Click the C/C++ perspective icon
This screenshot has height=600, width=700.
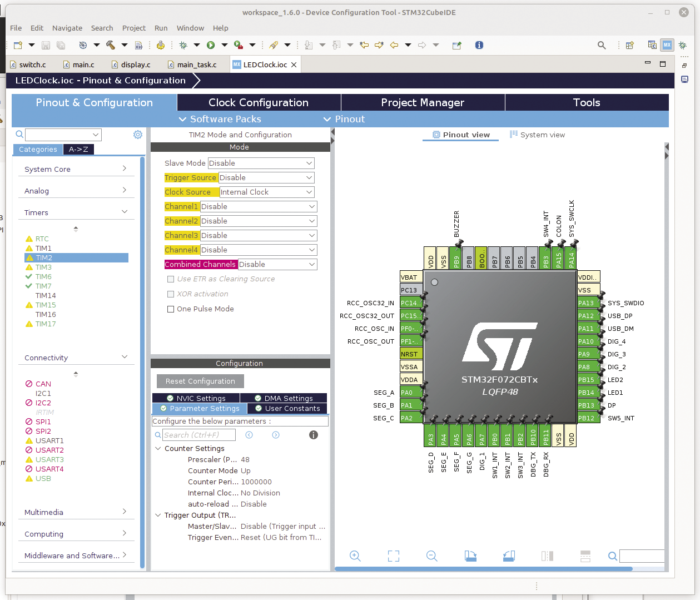[653, 45]
